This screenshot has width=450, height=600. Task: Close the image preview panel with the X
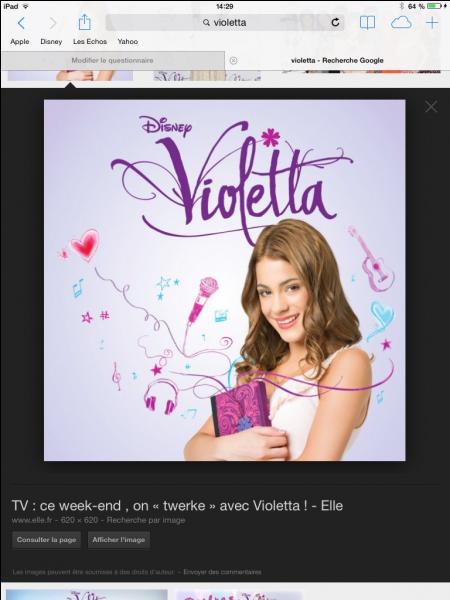[431, 106]
